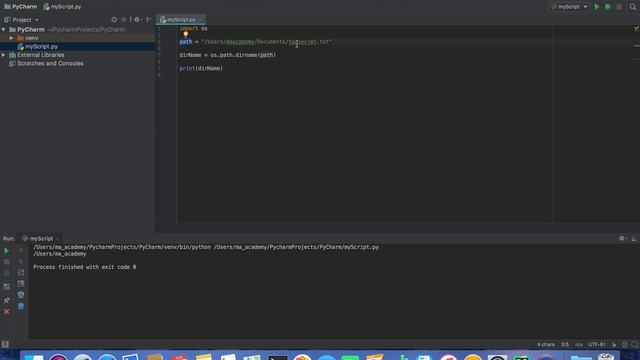Click the 'dirName = os.path.dirname(path)' line
640x360 pixels.
227,55
